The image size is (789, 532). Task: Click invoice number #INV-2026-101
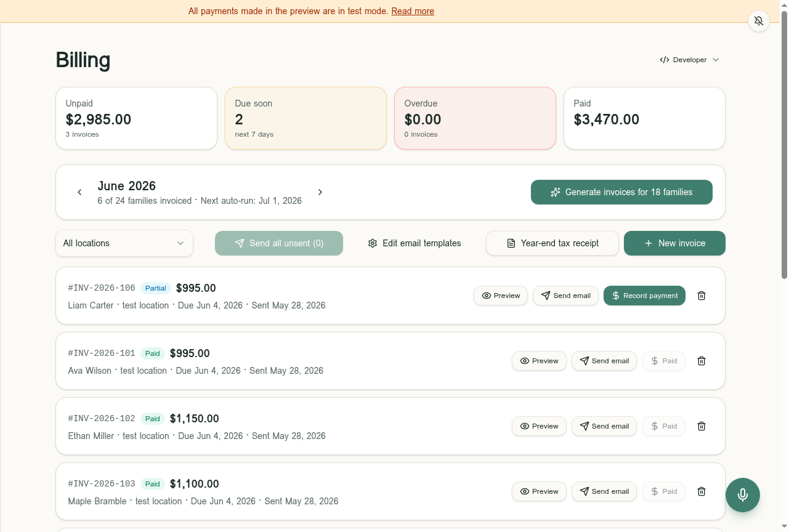pyautogui.click(x=102, y=353)
